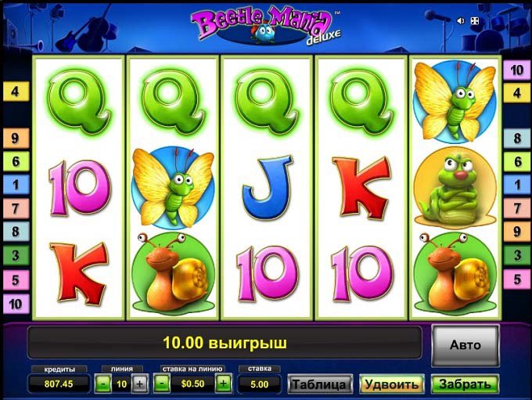Select payline 10 marker on the right side
The width and height of the screenshot is (532, 400).
(x=516, y=70)
